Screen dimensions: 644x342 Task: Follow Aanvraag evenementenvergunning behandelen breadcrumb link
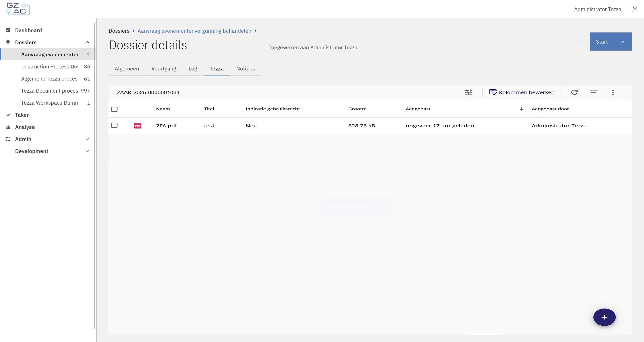(194, 31)
